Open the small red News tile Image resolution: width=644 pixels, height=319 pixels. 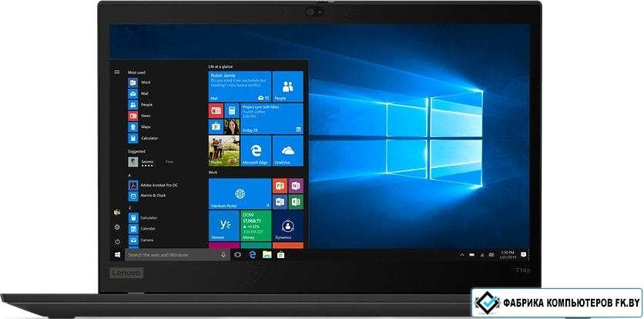tap(216, 111)
